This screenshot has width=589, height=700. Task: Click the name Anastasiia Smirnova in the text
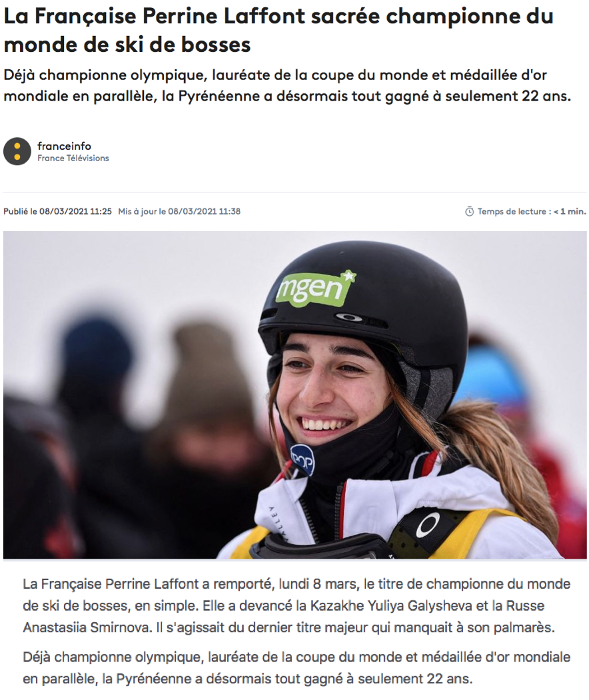(x=87, y=627)
